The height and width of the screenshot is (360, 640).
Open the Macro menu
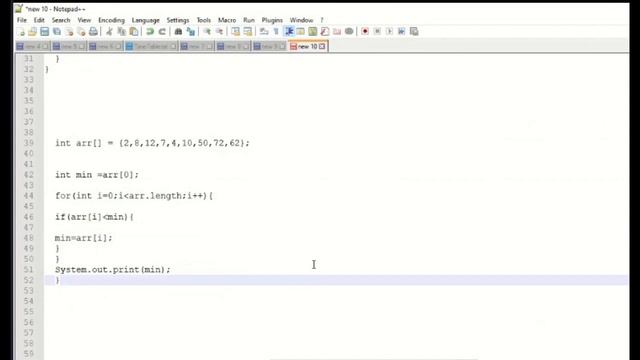(x=227, y=20)
